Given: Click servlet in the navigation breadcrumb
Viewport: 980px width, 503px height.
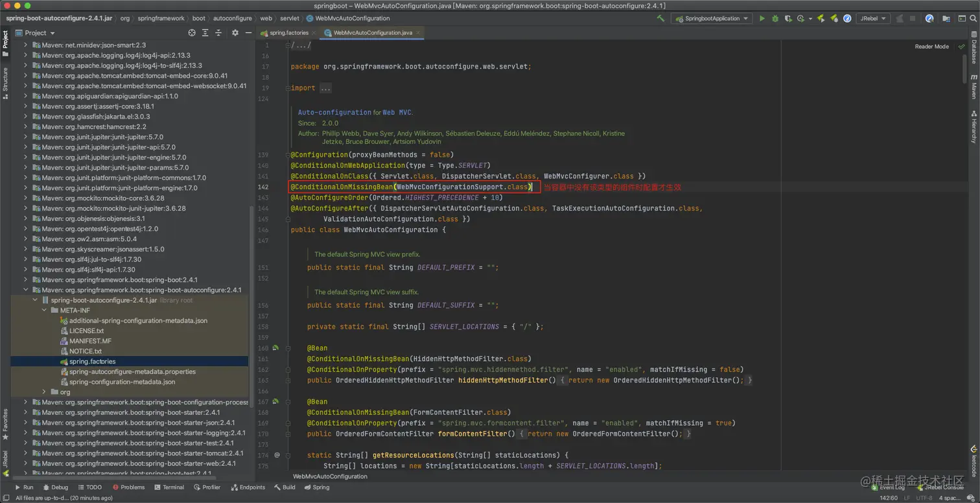Looking at the screenshot, I should coord(290,18).
